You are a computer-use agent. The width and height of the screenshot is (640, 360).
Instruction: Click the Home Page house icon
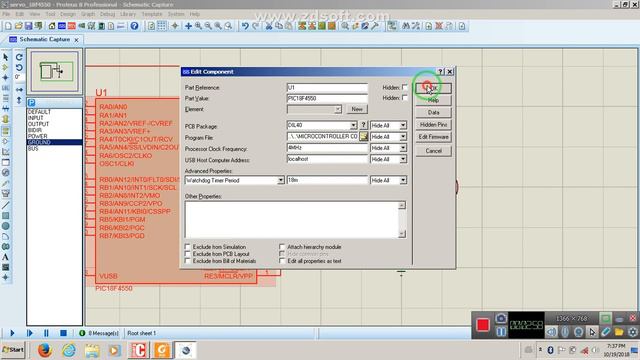[52, 26]
